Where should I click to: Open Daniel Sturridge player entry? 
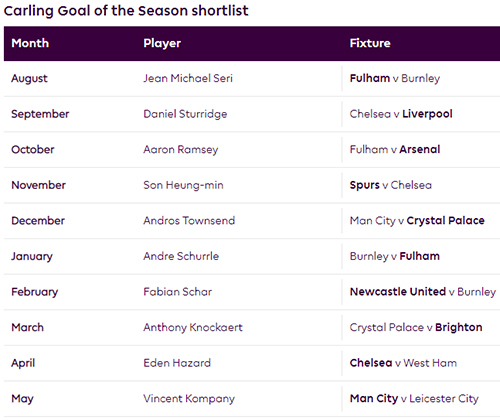(185, 114)
